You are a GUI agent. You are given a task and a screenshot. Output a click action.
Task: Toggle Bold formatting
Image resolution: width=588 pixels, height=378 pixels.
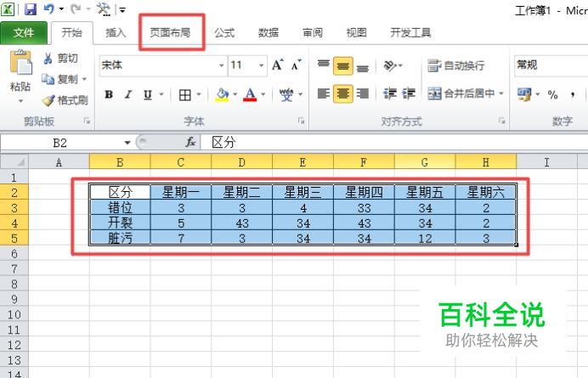tap(109, 94)
